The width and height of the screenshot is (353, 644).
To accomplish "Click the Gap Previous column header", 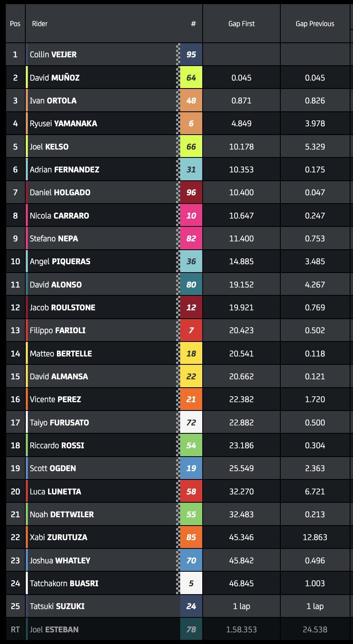I will pos(315,24).
